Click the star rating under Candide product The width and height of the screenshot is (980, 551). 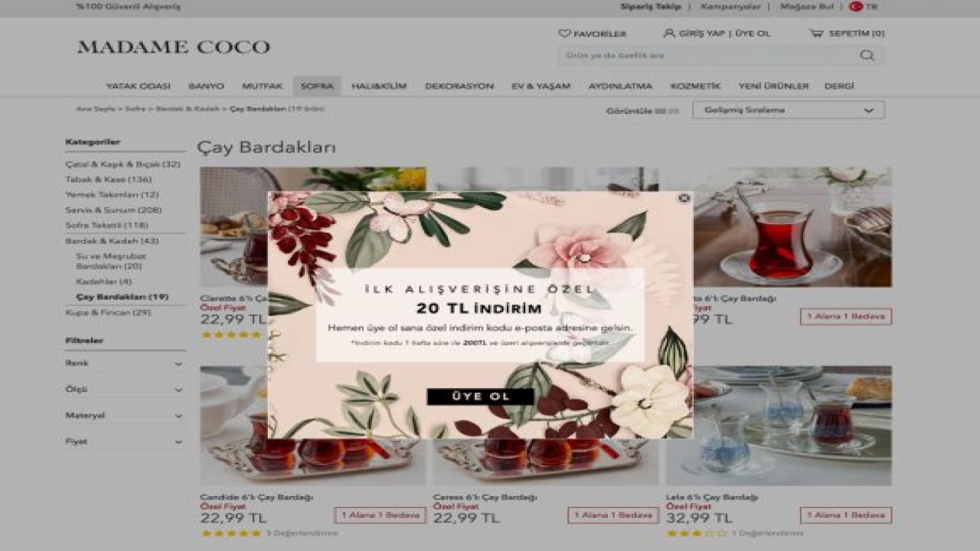[230, 533]
